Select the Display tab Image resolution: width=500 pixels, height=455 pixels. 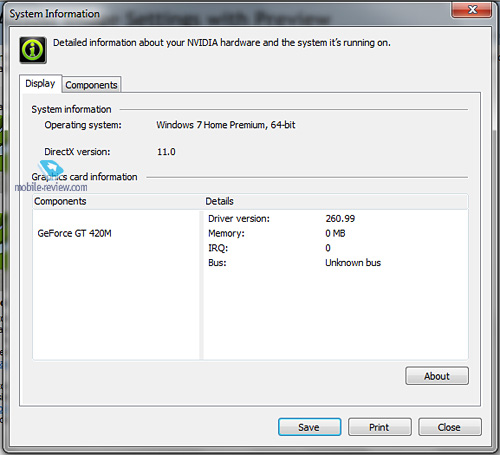click(40, 83)
